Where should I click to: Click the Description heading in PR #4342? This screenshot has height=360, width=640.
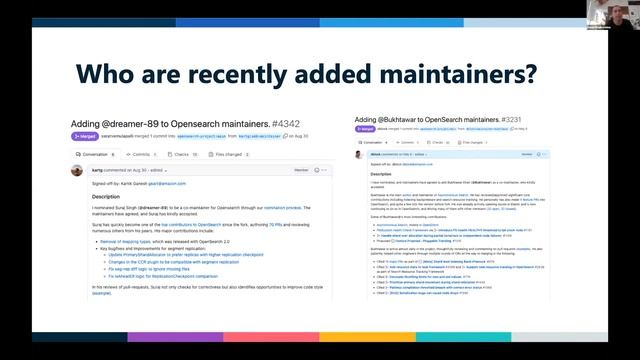[106, 197]
